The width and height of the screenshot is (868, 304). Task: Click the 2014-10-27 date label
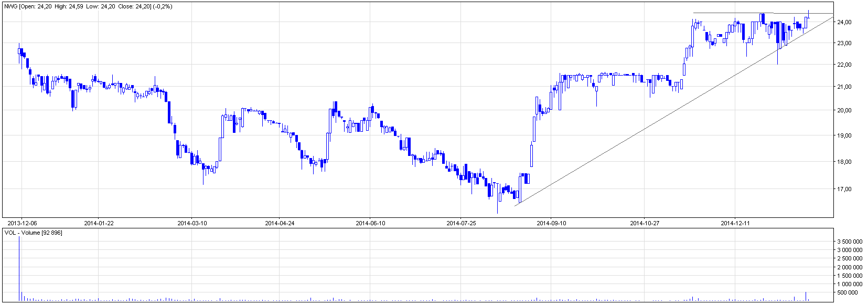(x=645, y=223)
